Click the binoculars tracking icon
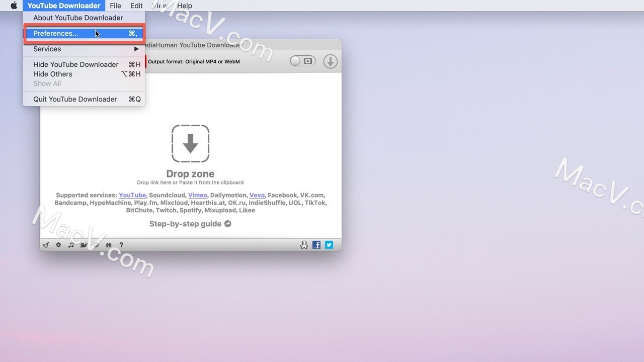The image size is (644, 362). (108, 245)
